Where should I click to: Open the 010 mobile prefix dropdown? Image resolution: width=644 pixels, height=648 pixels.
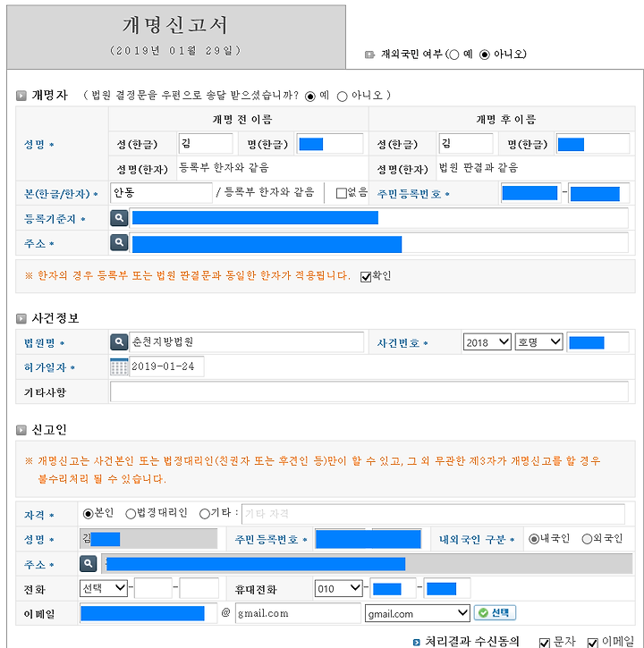[338, 588]
